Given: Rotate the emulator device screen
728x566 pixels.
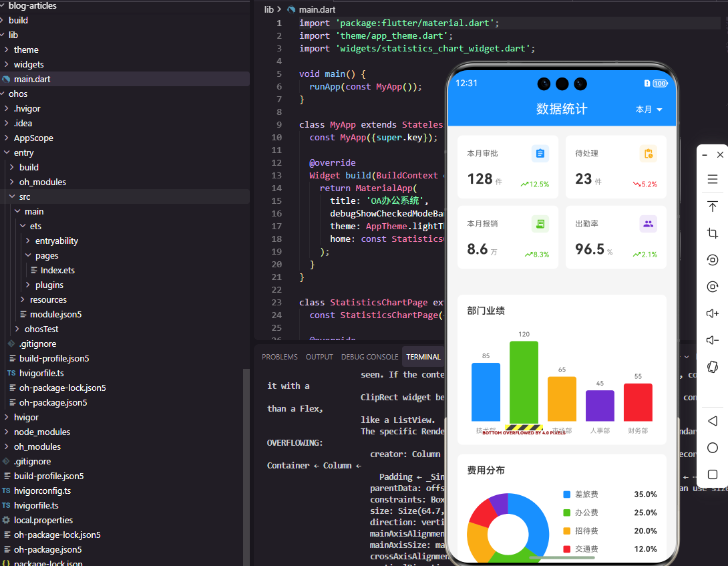Looking at the screenshot, I should 712,367.
